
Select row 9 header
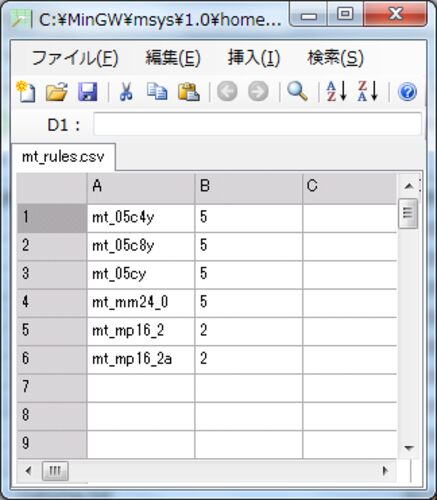[52, 444]
